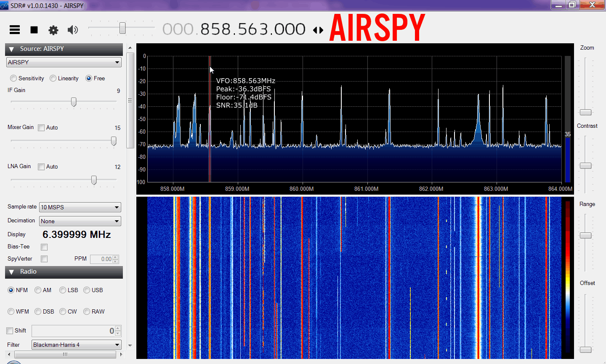Click the Zoom slider handle
The height and width of the screenshot is (364, 606).
coord(585,112)
